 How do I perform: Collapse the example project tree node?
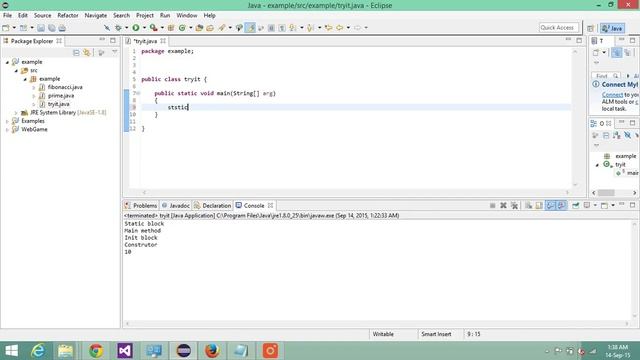pyautogui.click(x=7, y=62)
